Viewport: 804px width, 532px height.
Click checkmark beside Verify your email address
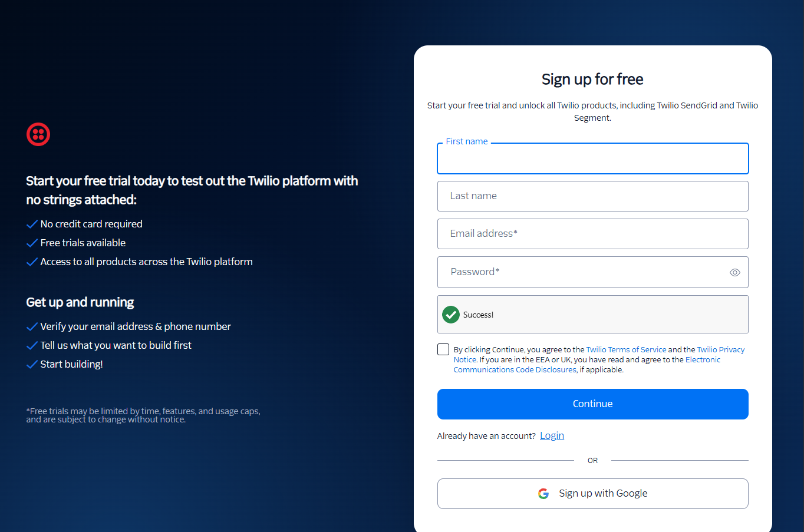point(32,327)
